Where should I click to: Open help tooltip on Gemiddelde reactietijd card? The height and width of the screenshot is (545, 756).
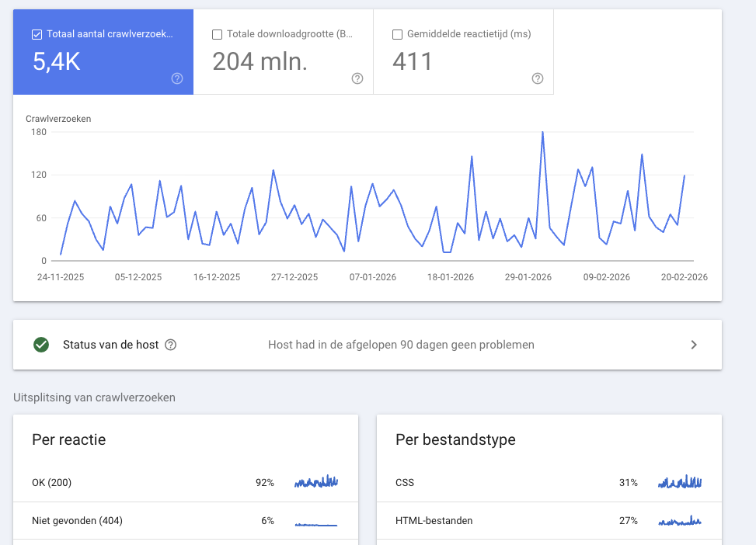coord(537,78)
